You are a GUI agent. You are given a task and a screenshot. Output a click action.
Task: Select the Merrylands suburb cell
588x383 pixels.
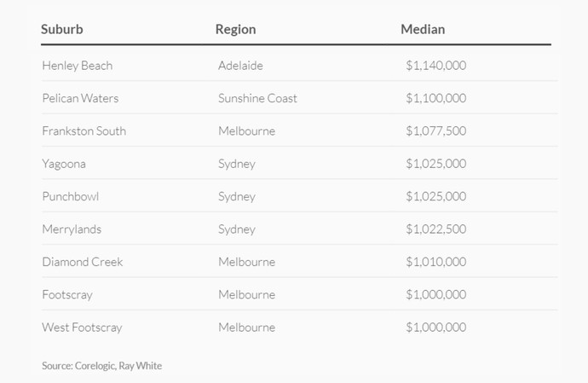coord(72,229)
